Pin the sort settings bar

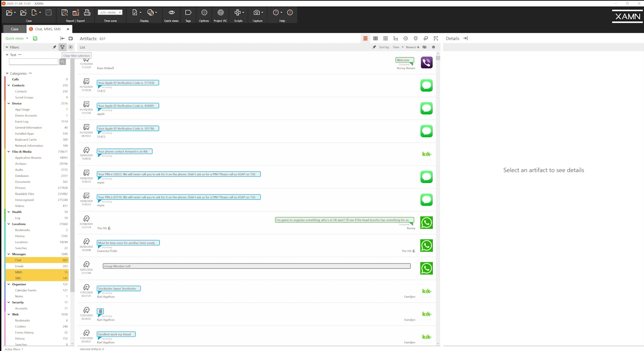pyautogui.click(x=374, y=47)
